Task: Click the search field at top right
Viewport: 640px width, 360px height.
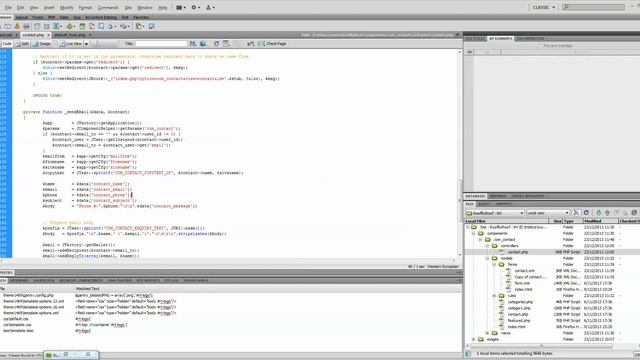Action: coord(593,7)
